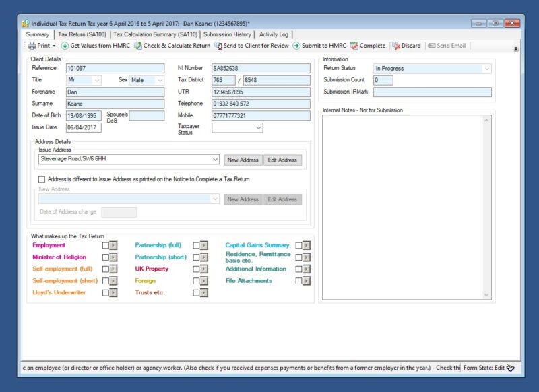Run Check & Calculate Return

[172, 46]
